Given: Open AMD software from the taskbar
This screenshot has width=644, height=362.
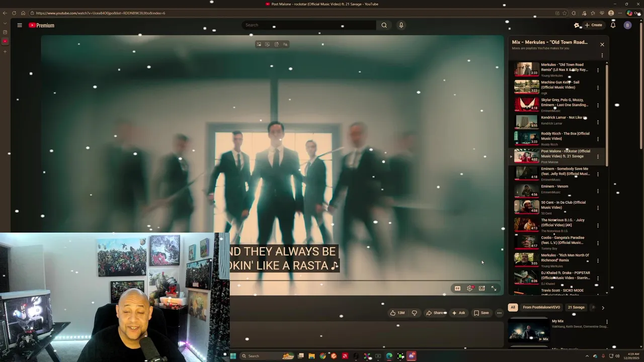Looking at the screenshot, I should (x=345, y=356).
